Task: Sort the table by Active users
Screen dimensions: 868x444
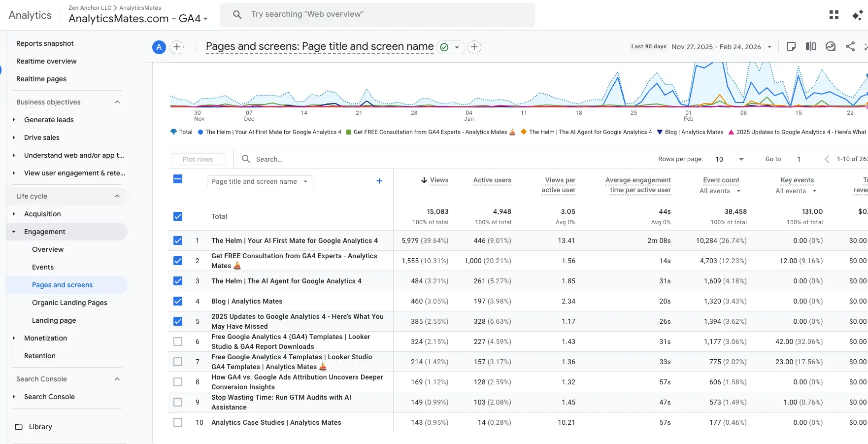Action: coord(492,180)
